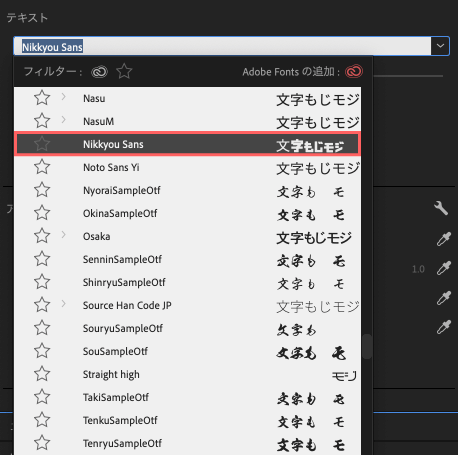
Task: Expand the NasuM font family chevron
Action: 63,120
